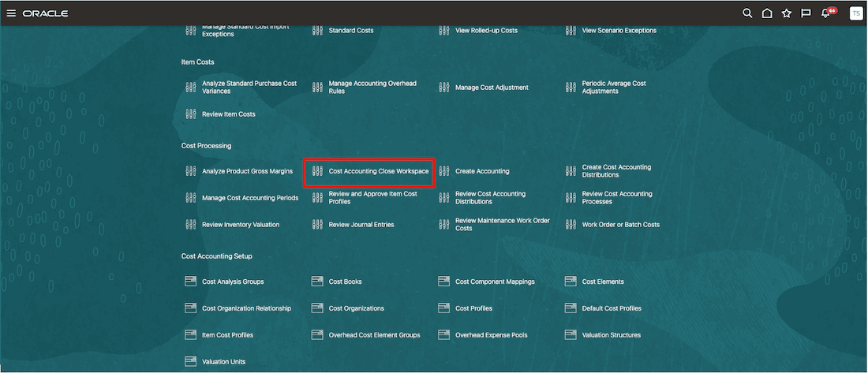This screenshot has height=373, width=868.
Task: Open the Valuation Units link
Action: pyautogui.click(x=223, y=361)
